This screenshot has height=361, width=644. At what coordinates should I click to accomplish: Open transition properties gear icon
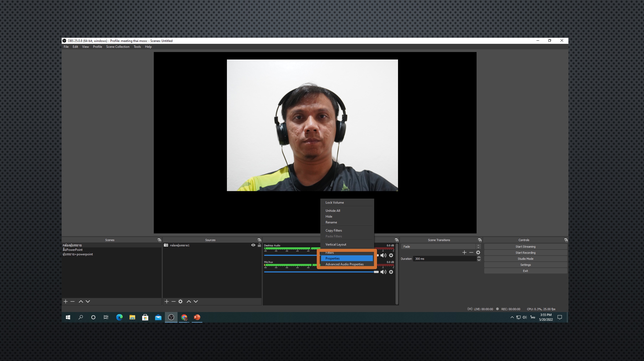(x=478, y=253)
